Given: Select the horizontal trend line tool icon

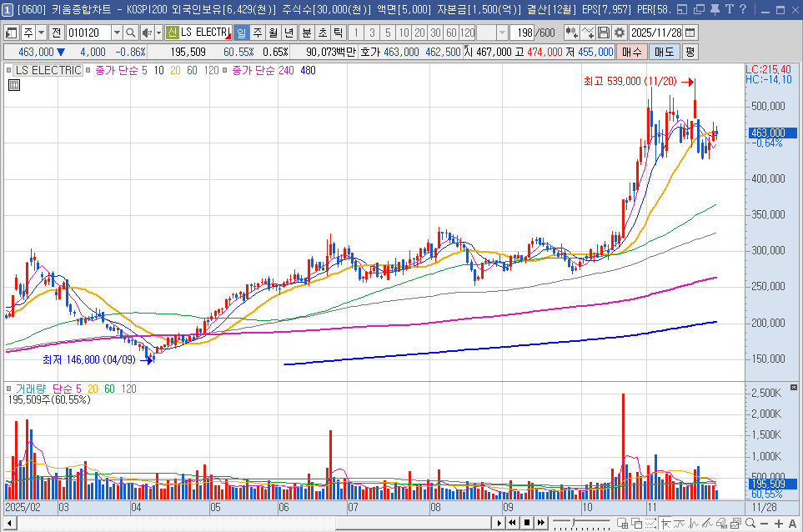Looking at the screenshot, I should 680,524.
